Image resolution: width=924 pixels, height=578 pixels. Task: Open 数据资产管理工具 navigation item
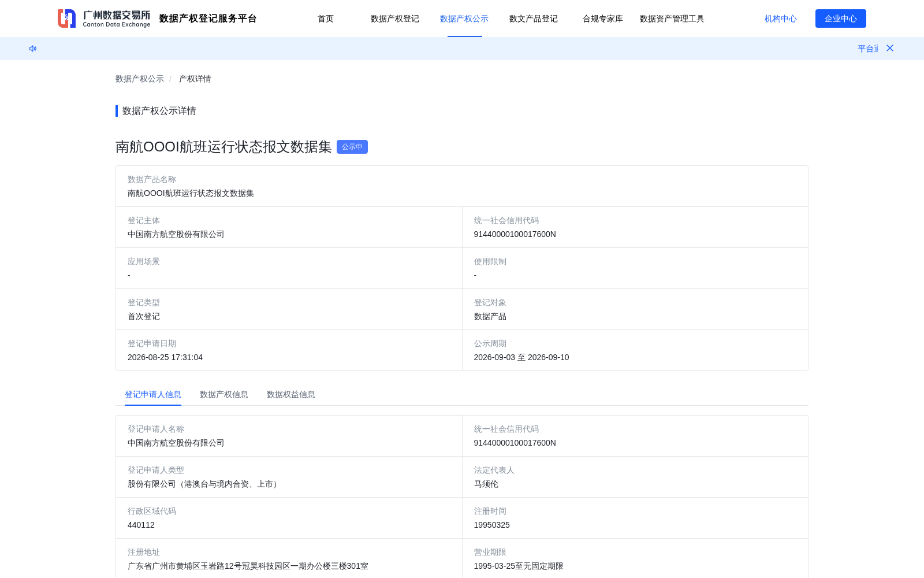672,18
